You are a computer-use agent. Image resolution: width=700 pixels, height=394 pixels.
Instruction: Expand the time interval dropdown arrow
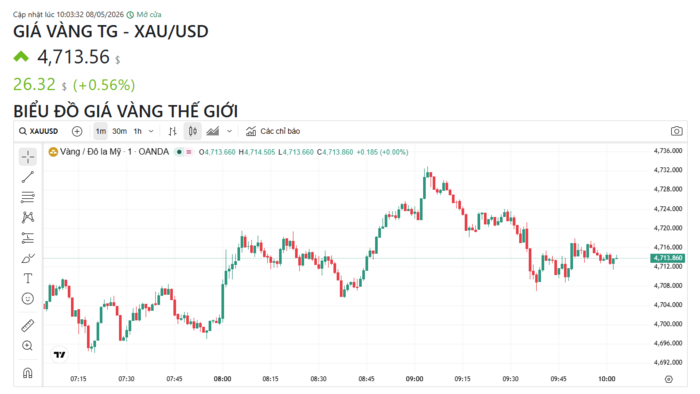pos(151,131)
